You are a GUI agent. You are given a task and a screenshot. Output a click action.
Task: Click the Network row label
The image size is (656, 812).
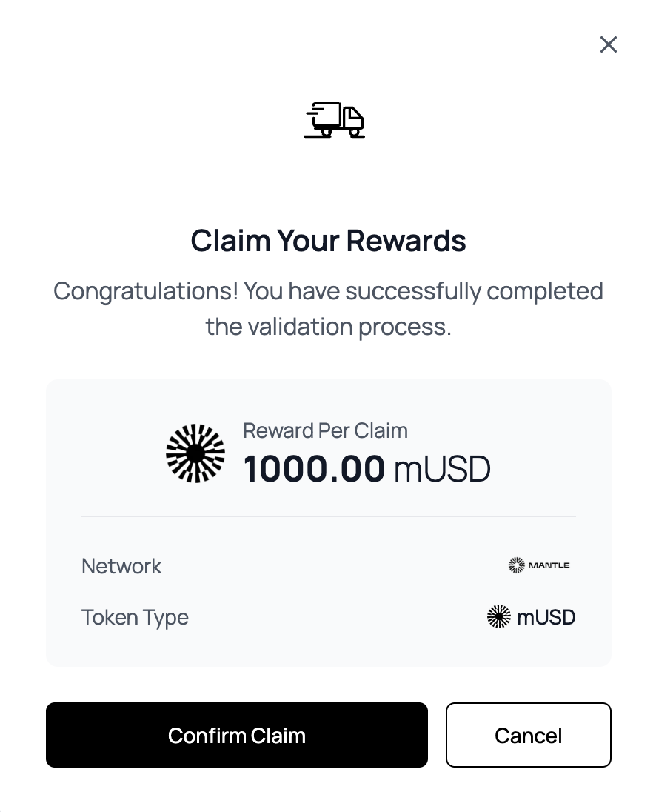121,566
